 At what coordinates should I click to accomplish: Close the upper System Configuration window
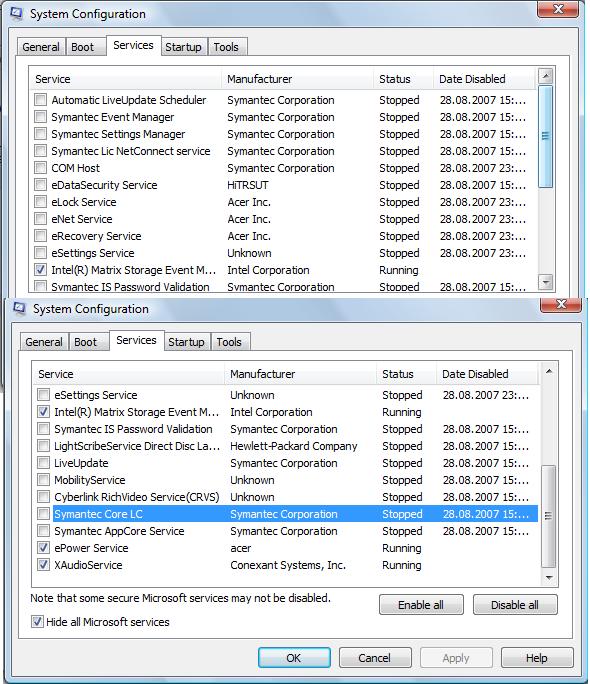558,9
